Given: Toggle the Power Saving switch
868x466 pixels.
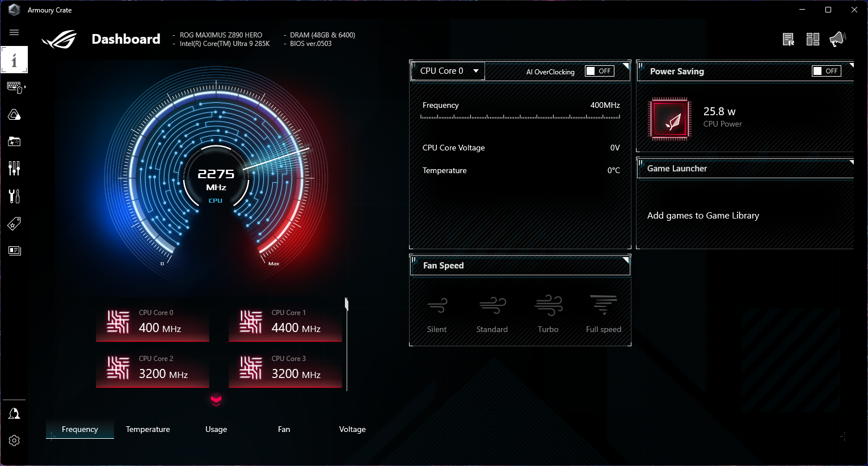Looking at the screenshot, I should [825, 71].
